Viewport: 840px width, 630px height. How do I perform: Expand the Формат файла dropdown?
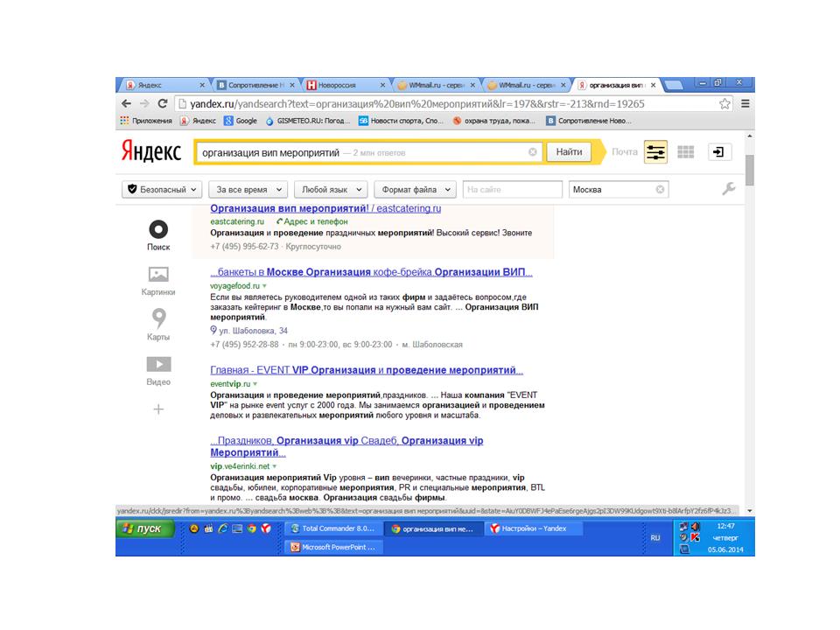[415, 189]
